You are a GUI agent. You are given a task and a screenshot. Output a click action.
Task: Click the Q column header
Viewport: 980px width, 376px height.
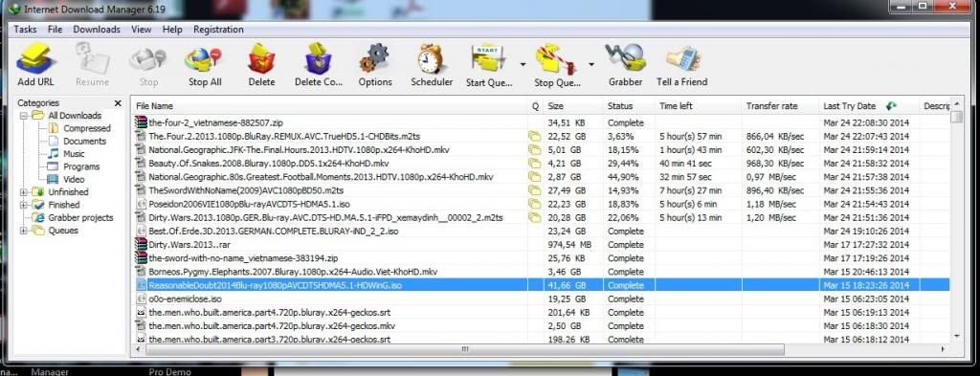point(535,106)
